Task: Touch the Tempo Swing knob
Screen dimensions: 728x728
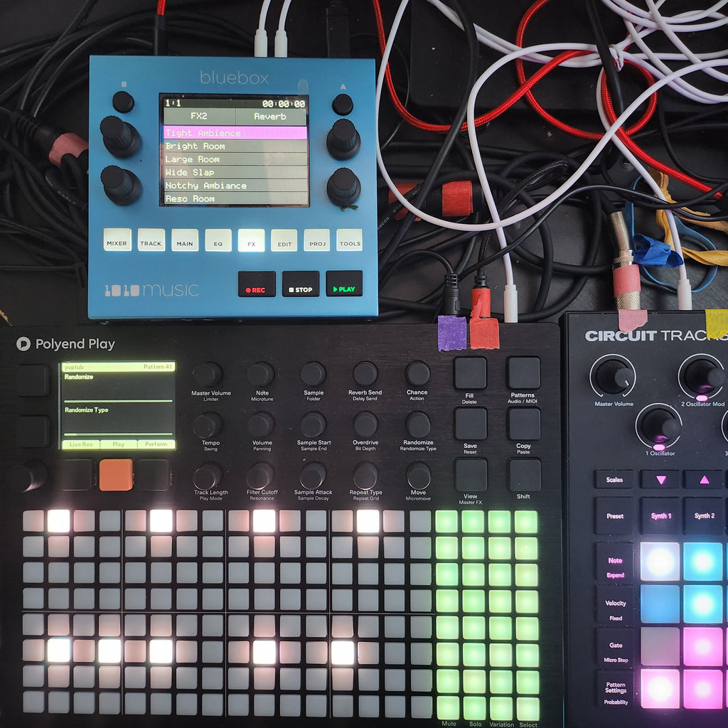Action: tap(208, 424)
